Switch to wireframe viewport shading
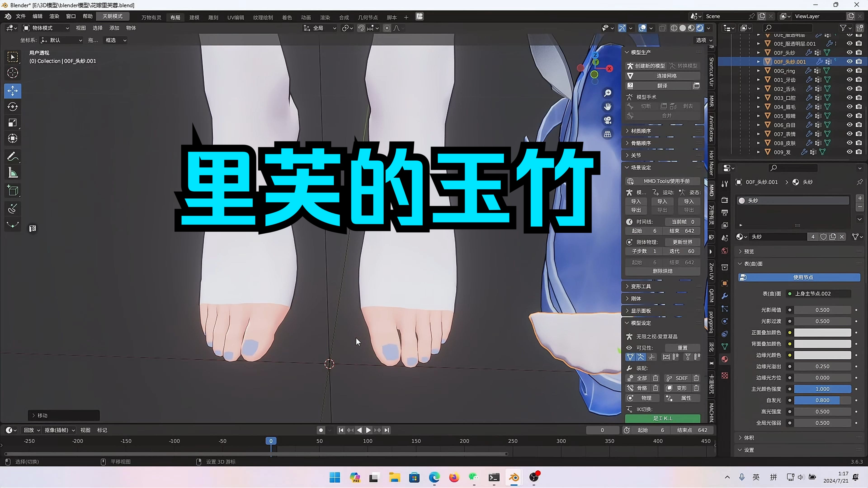 click(x=674, y=28)
